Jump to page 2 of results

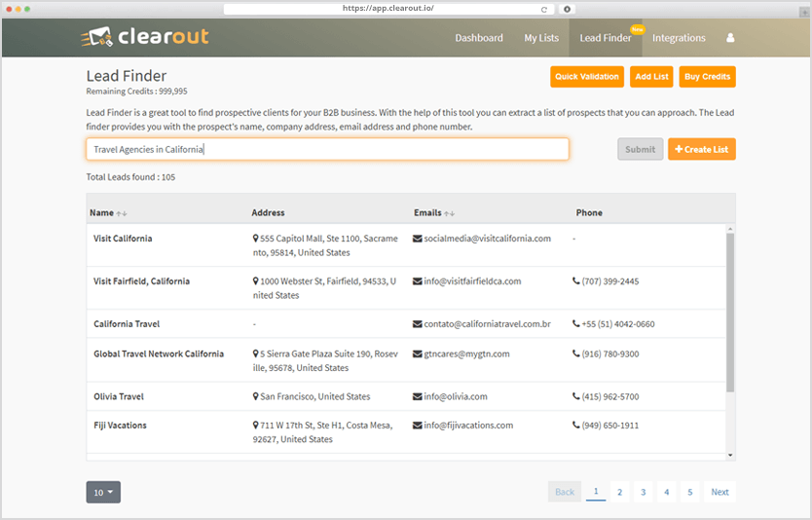(619, 492)
